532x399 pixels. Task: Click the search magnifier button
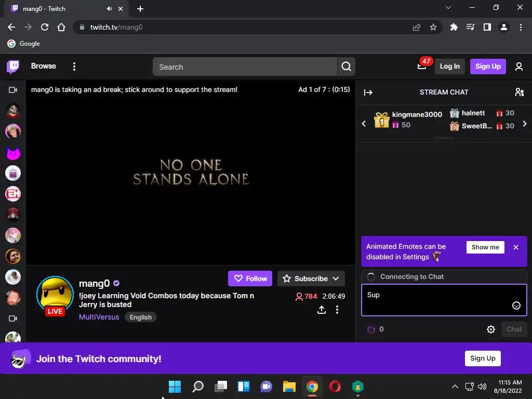pos(346,67)
